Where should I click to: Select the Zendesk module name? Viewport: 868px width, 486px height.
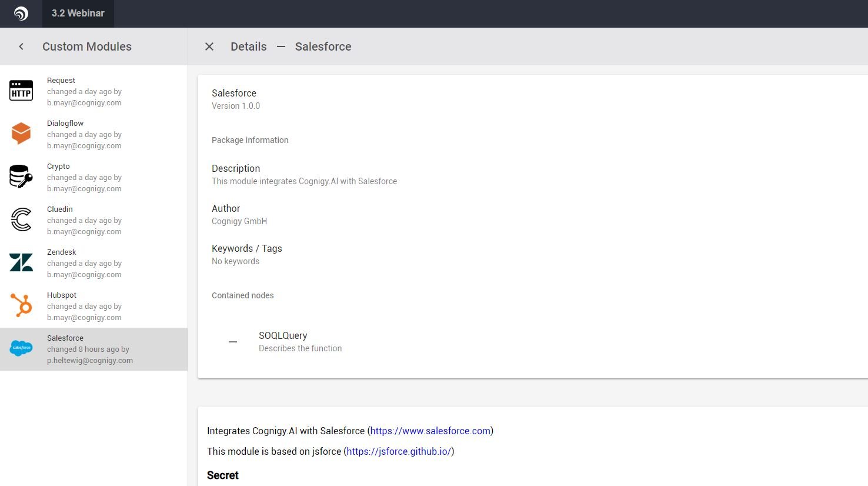[62, 252]
